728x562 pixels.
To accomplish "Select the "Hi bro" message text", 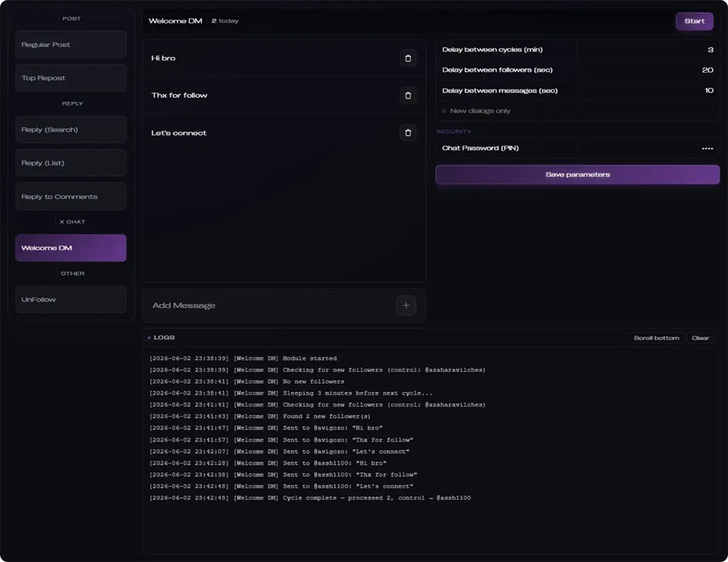I will [163, 58].
